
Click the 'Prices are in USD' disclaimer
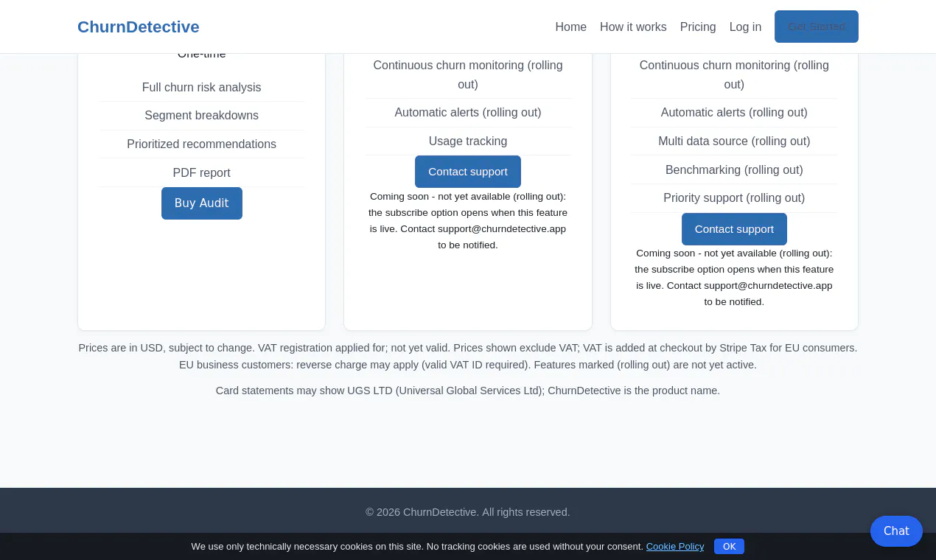468,357
